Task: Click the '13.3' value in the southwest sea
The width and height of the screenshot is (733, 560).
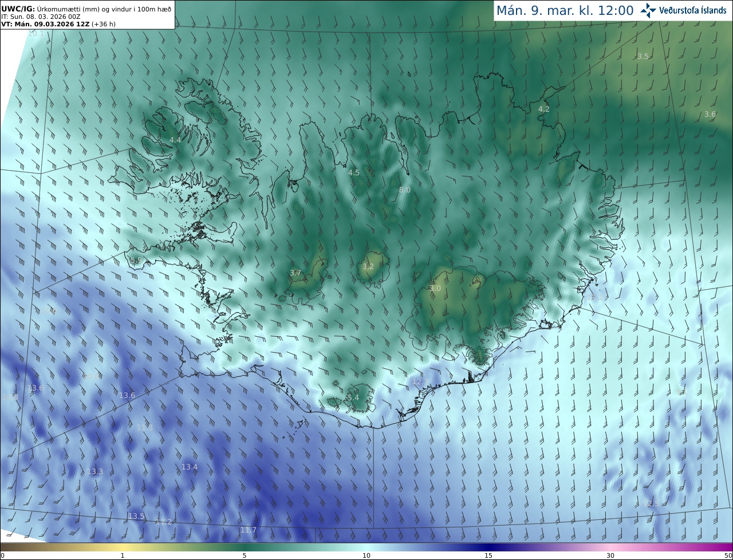Action: point(95,472)
